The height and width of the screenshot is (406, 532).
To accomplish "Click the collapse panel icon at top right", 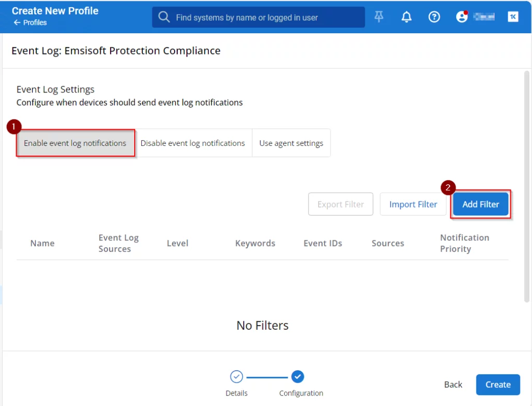I will coord(513,17).
